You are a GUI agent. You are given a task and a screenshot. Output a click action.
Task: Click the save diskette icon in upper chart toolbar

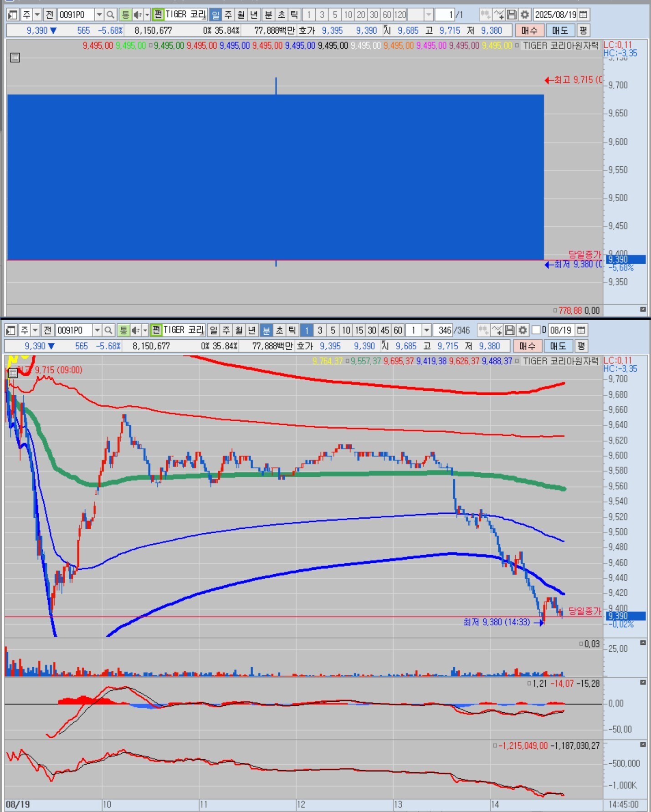tap(512, 15)
